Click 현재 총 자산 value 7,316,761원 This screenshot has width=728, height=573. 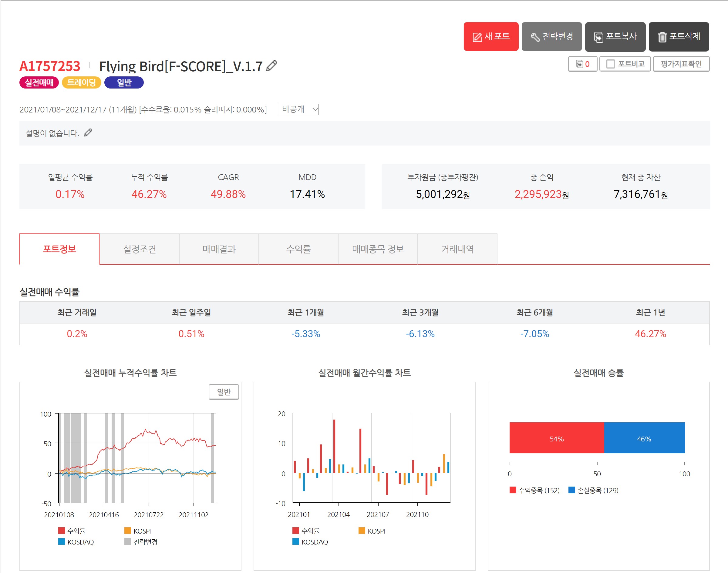(x=640, y=194)
